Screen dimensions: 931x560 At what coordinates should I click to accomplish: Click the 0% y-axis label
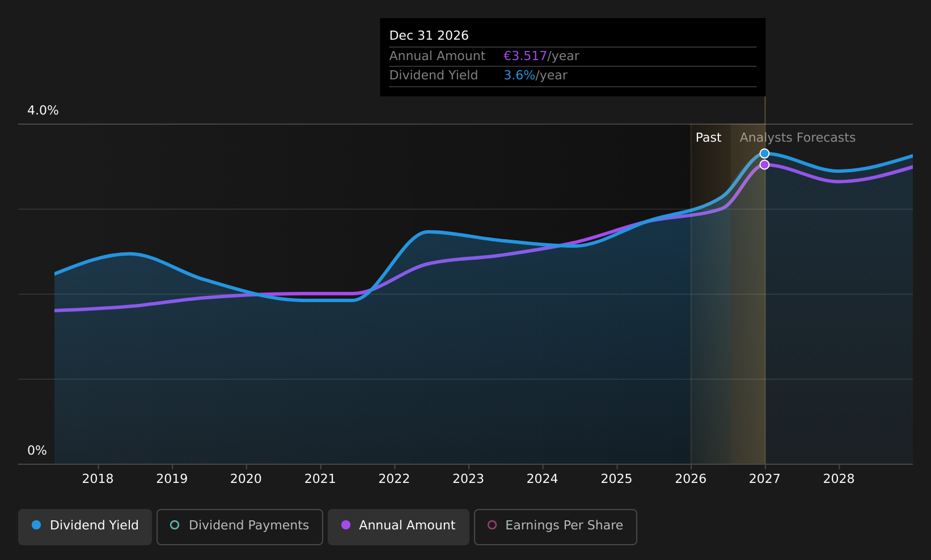tap(37, 451)
